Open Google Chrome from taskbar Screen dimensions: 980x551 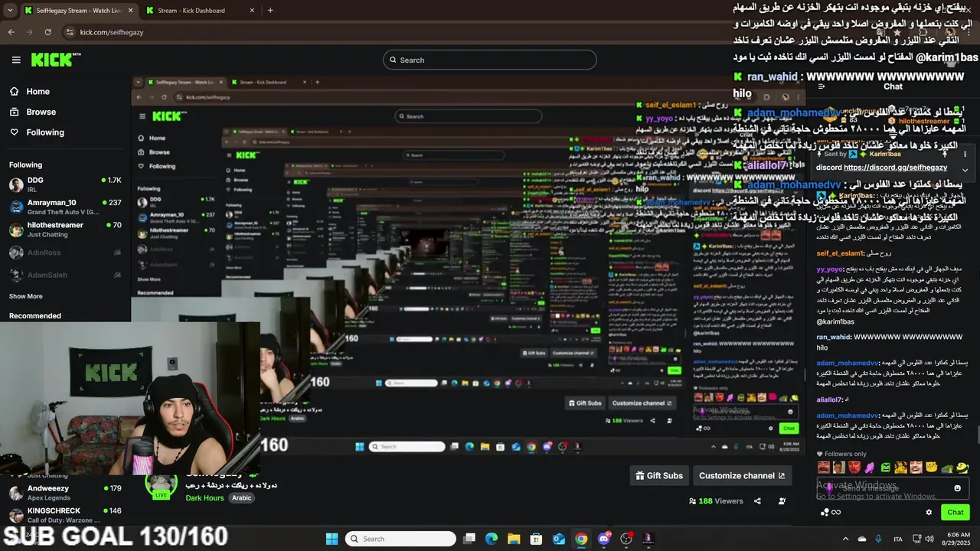(581, 539)
